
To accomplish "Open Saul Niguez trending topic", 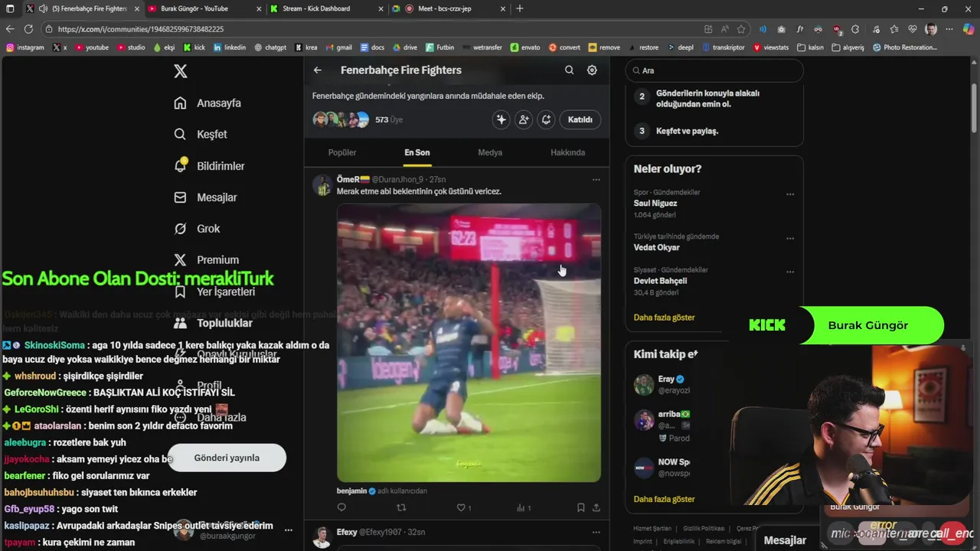I will (655, 204).
